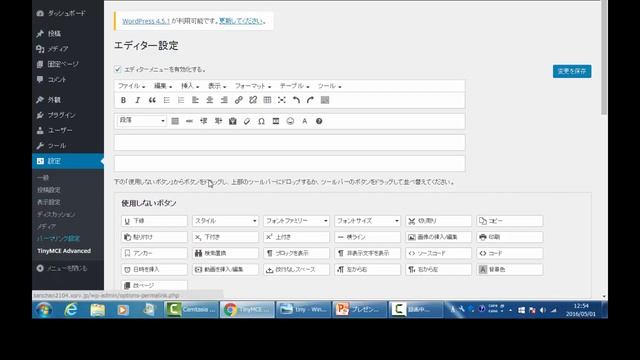
Task: Open the 表示 editor menu dropdown
Action: pos(217,86)
